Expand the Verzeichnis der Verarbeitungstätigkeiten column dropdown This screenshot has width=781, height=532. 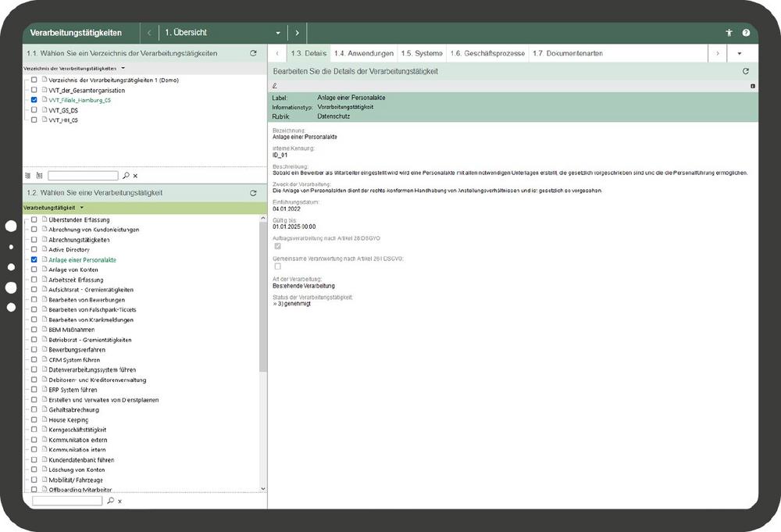coord(123,69)
